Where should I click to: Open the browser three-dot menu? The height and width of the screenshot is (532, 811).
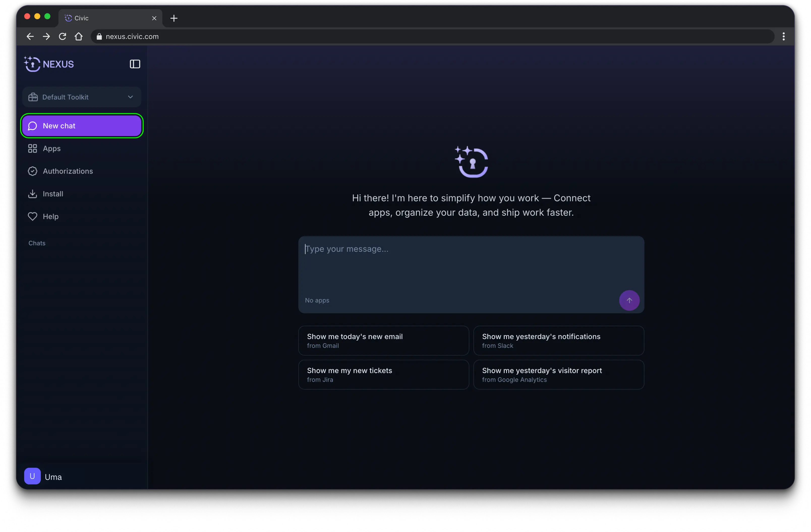[x=784, y=37]
